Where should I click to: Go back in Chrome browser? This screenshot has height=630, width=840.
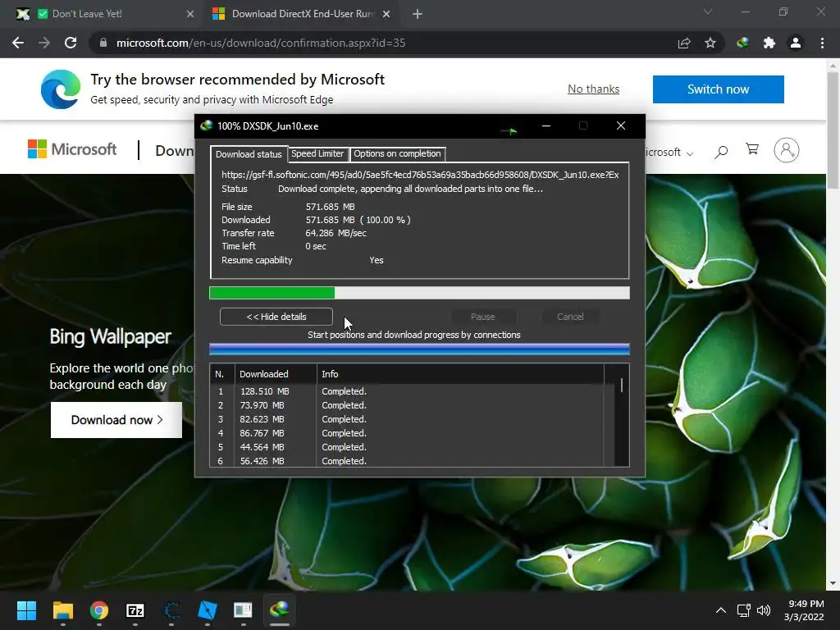tap(18, 43)
